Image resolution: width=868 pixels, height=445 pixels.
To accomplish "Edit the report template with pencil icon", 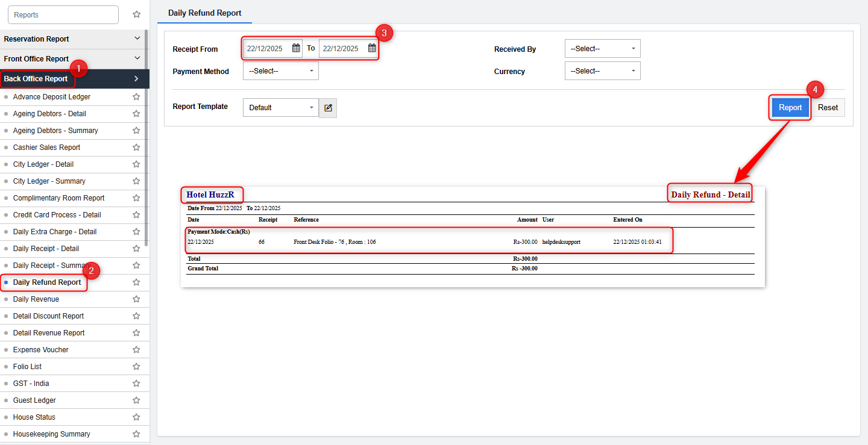I will 328,108.
